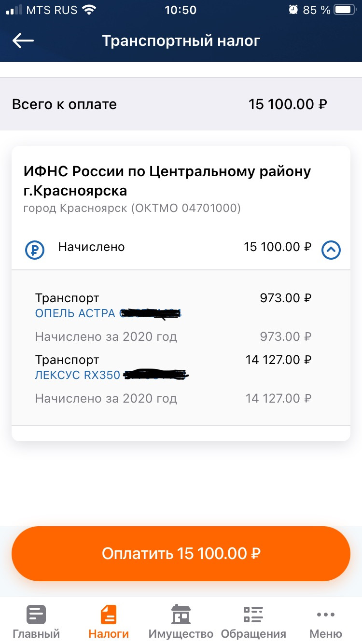Tap the Всего к оплате total row
Image resolution: width=362 pixels, height=644 pixels.
point(181,104)
